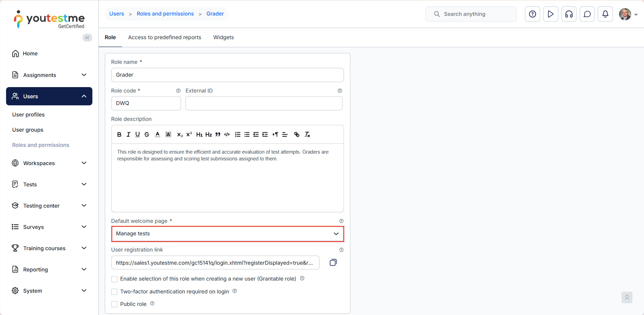The width and height of the screenshot is (644, 315).
Task: Switch to Access to predefined reports tab
Action: (164, 37)
